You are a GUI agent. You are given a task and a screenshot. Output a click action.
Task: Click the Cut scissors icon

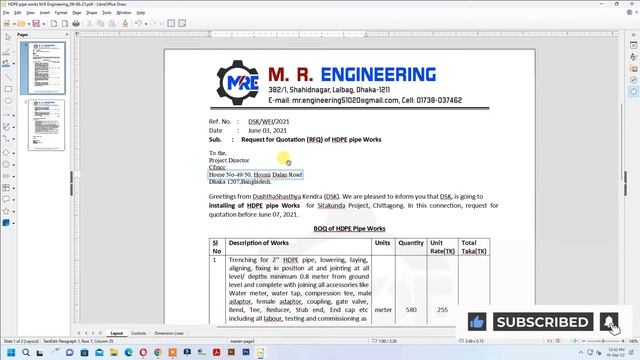pyautogui.click(x=89, y=24)
